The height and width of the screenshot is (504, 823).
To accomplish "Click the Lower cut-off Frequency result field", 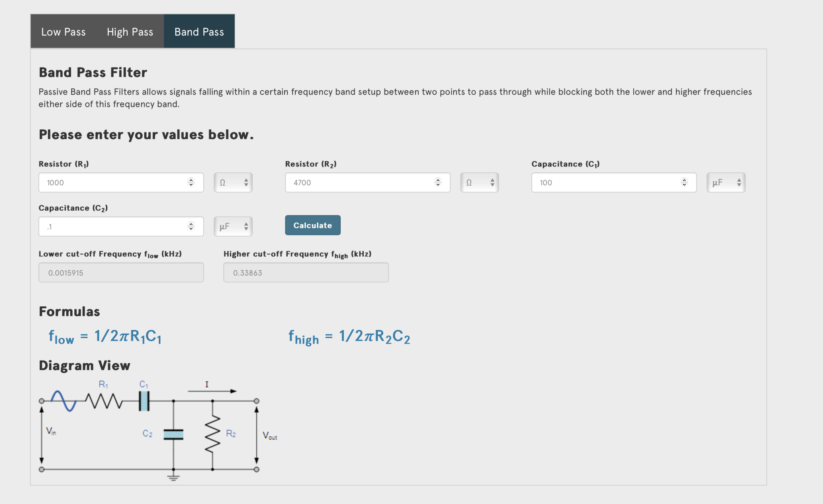I will click(121, 272).
